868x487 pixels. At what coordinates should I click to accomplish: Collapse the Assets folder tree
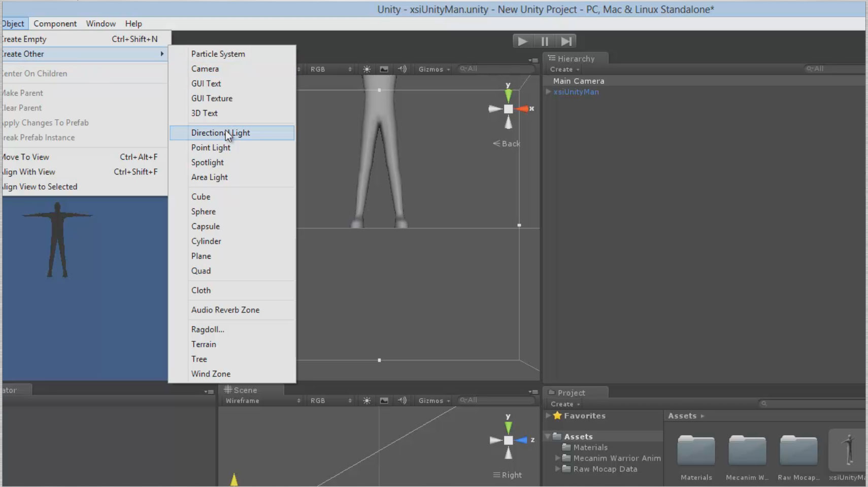pos(548,436)
